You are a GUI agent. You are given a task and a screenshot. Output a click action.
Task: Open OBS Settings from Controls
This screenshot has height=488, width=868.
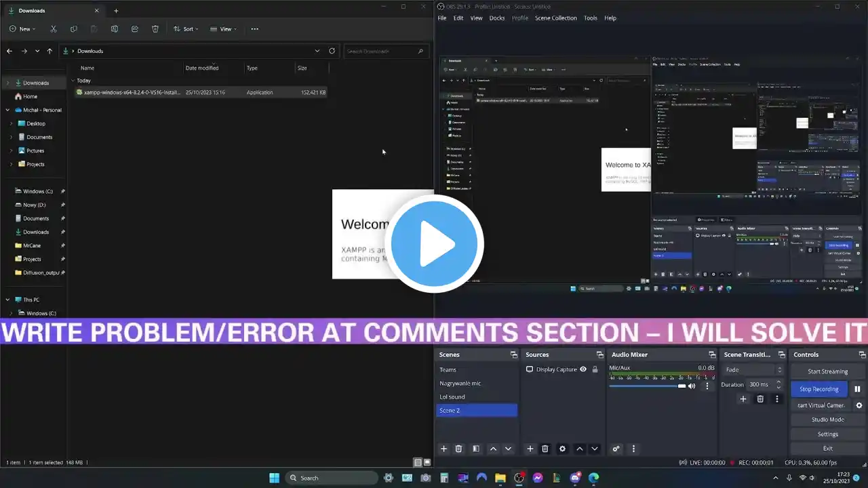click(x=827, y=434)
